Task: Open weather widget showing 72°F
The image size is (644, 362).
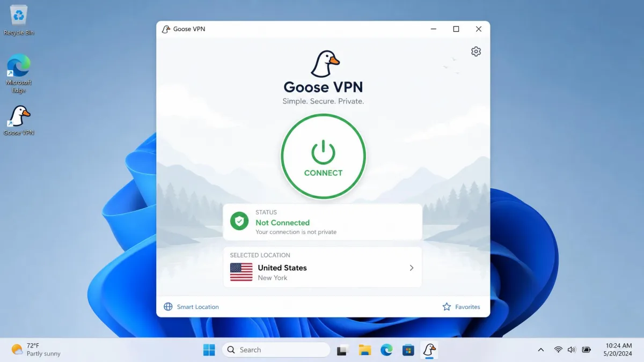Action: 36,350
